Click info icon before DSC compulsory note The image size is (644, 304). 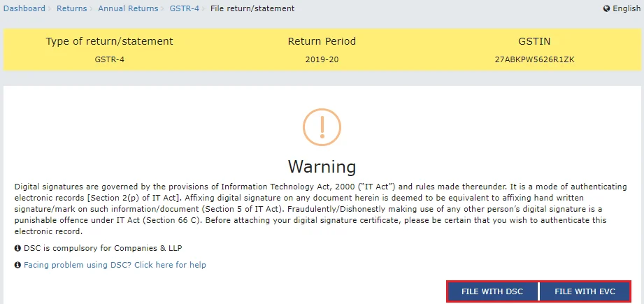click(17, 249)
